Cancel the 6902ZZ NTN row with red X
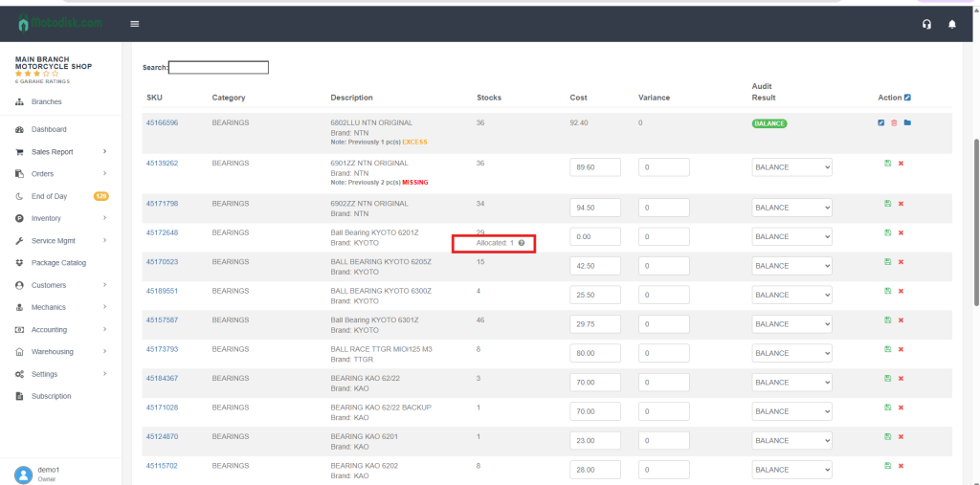 (901, 204)
